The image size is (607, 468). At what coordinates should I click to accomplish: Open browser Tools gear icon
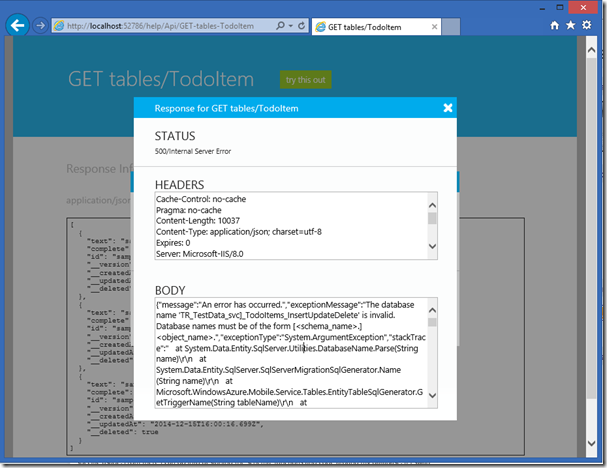(x=586, y=25)
